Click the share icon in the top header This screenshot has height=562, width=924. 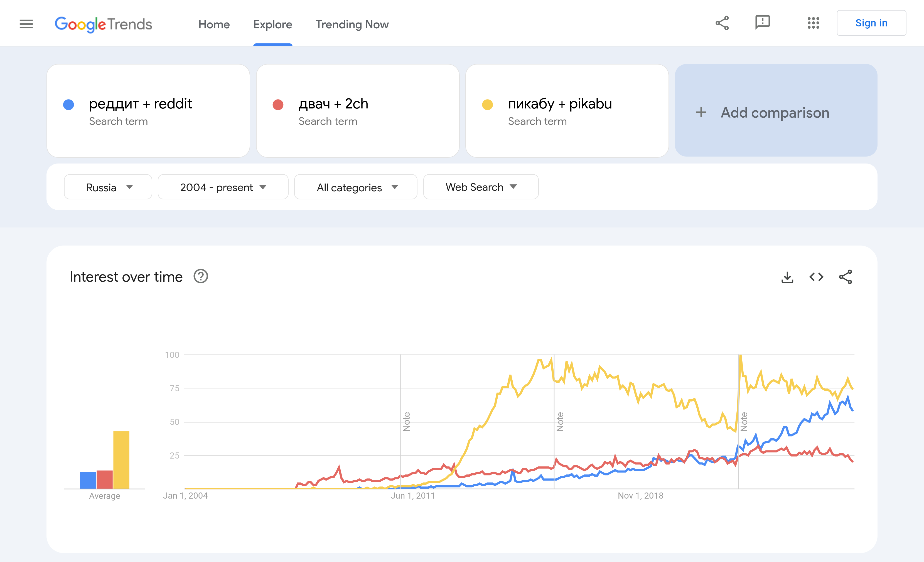[722, 23]
